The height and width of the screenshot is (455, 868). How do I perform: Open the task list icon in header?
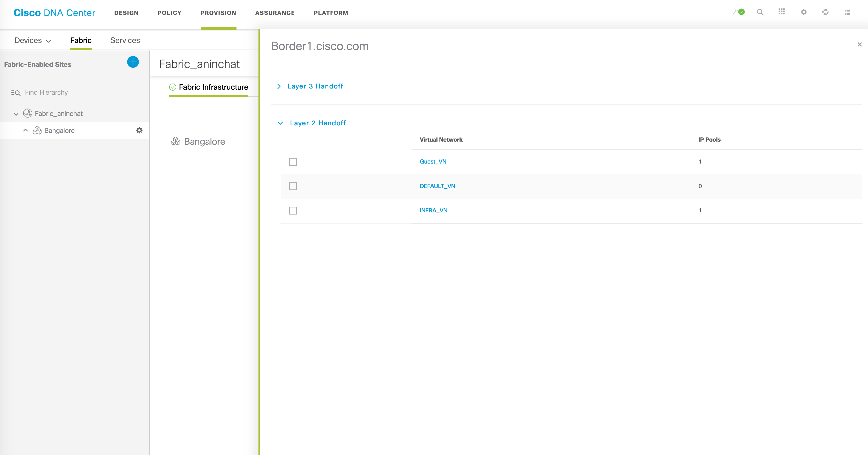pos(847,13)
